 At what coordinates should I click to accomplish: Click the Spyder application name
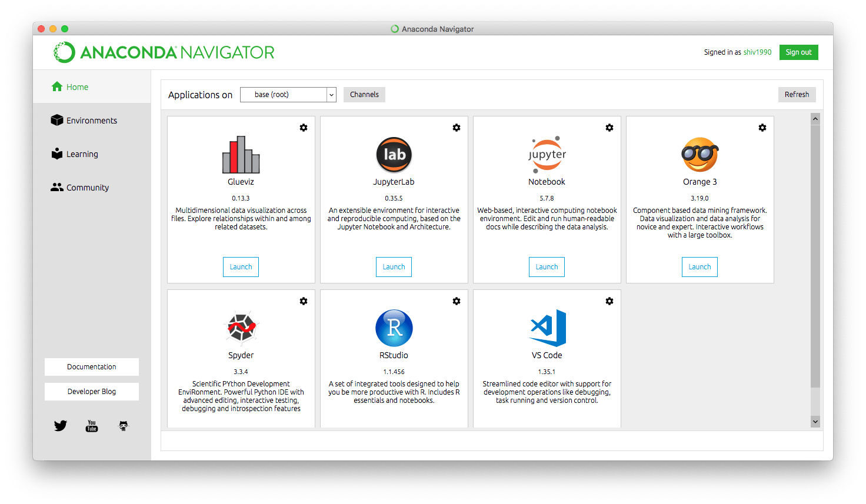point(241,355)
